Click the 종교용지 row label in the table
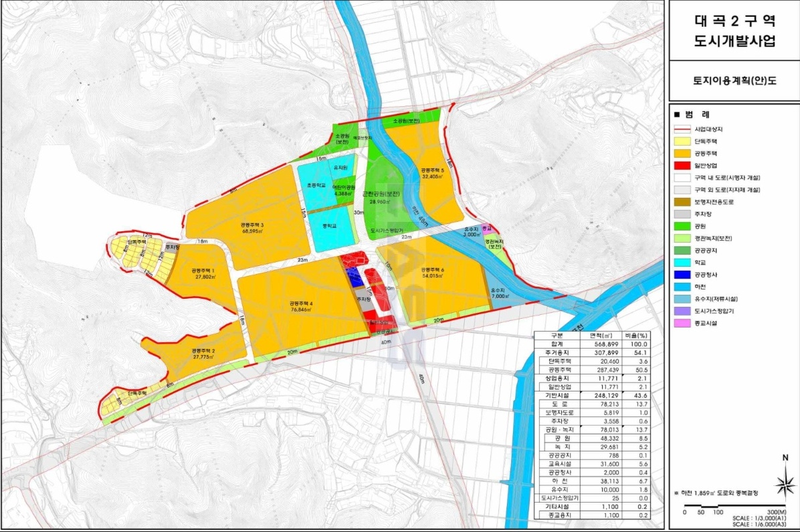The image size is (800, 532). (559, 515)
